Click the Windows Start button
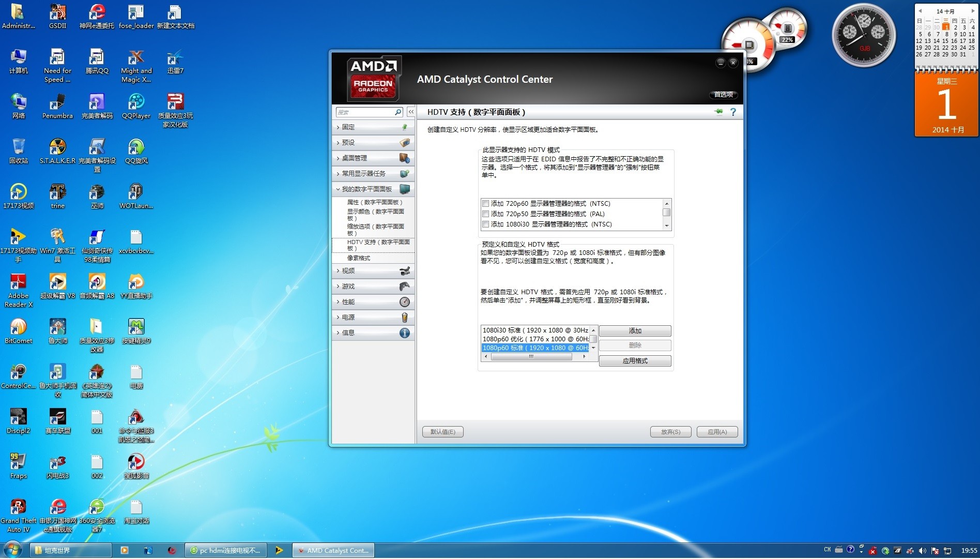The height and width of the screenshot is (559, 980). click(12, 550)
